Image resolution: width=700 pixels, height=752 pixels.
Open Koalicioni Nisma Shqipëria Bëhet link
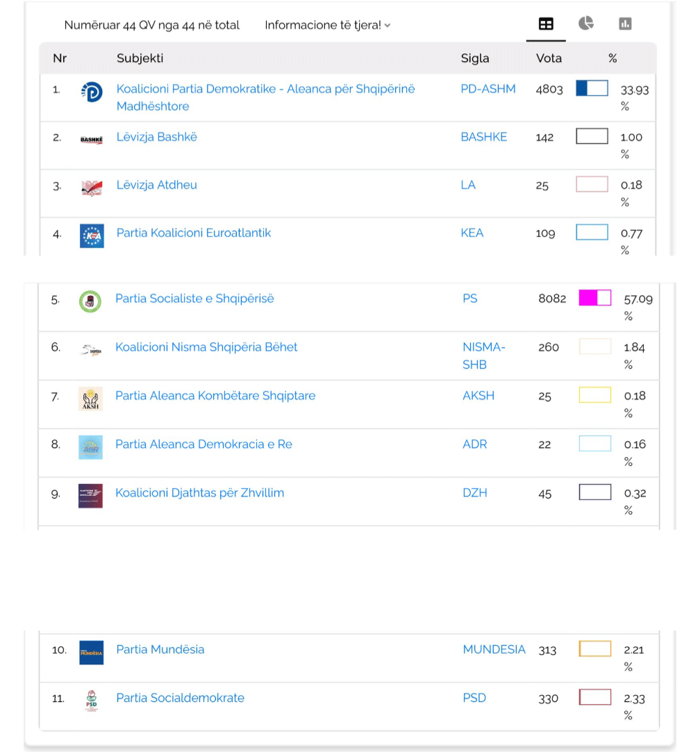point(206,347)
